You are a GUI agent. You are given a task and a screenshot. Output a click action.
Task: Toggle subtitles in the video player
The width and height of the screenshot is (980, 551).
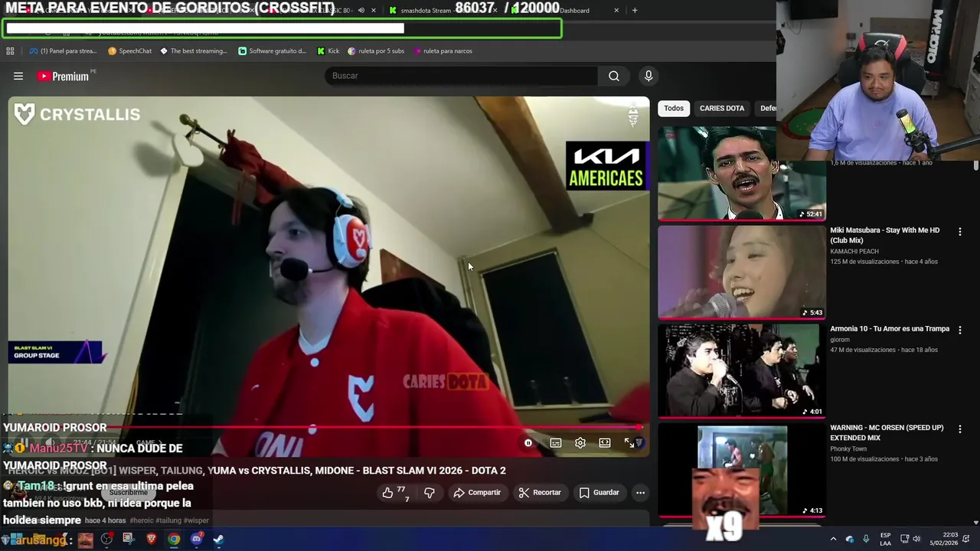[556, 443]
